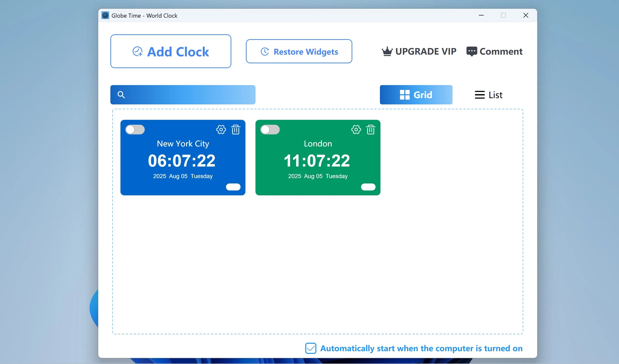Click the date text on New York City card
The image size is (619, 364).
pos(183,176)
